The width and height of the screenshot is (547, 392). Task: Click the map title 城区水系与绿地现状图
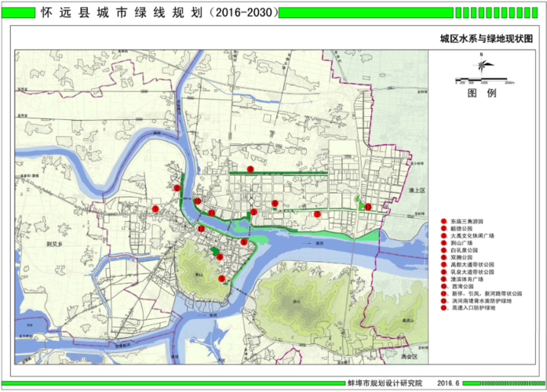click(x=487, y=38)
